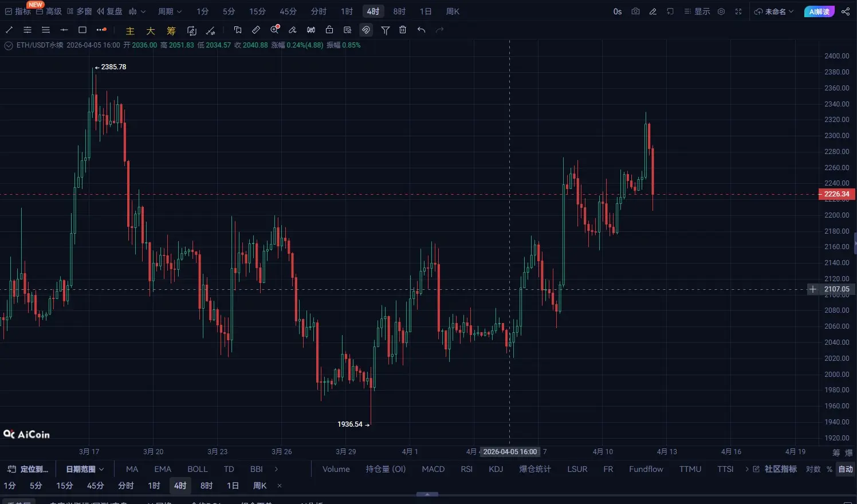Select the rectangle drawing tool

point(82,30)
